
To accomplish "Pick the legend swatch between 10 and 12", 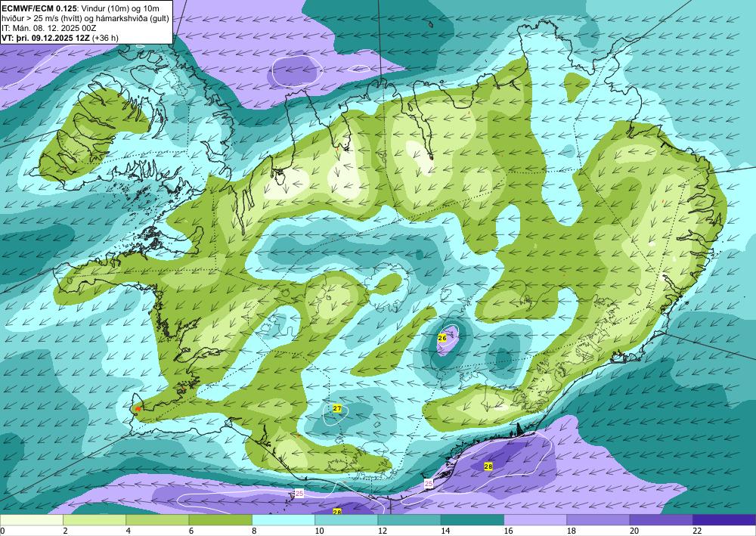I will 346,519.
